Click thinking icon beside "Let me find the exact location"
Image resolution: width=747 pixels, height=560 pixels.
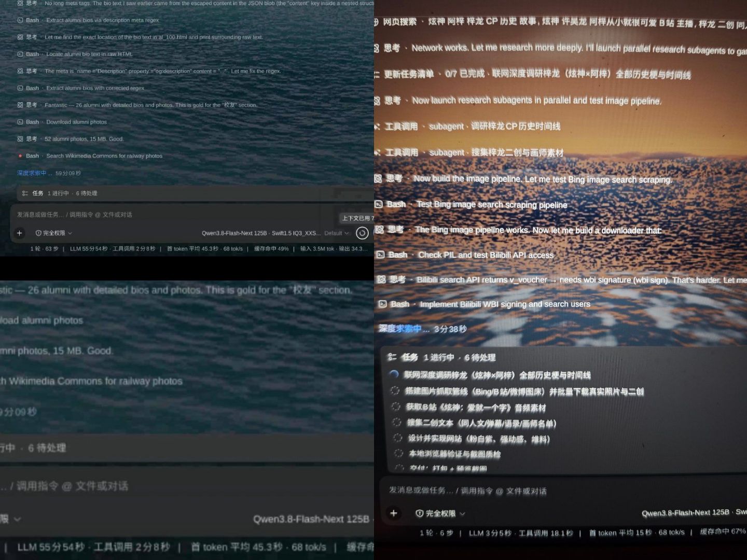[x=20, y=37]
